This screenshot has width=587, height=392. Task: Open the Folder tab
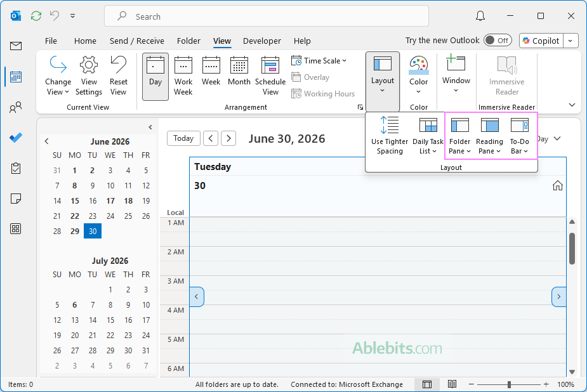[188, 41]
